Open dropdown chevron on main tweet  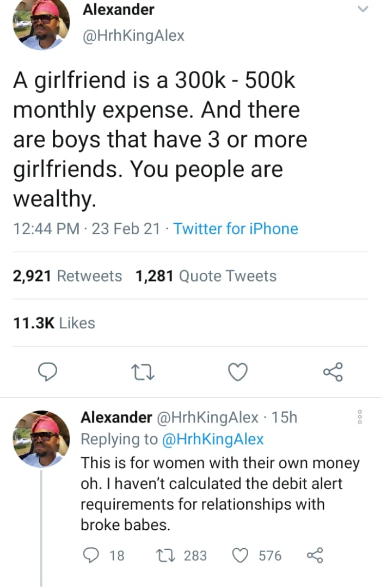pyautogui.click(x=362, y=9)
